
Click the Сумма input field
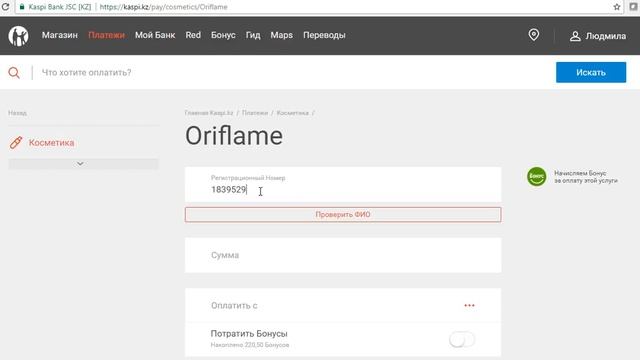343,255
